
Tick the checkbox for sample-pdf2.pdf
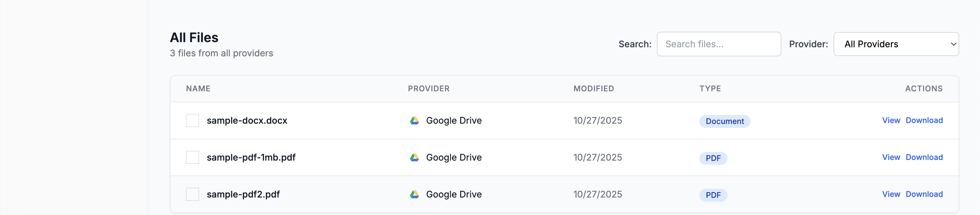(193, 194)
